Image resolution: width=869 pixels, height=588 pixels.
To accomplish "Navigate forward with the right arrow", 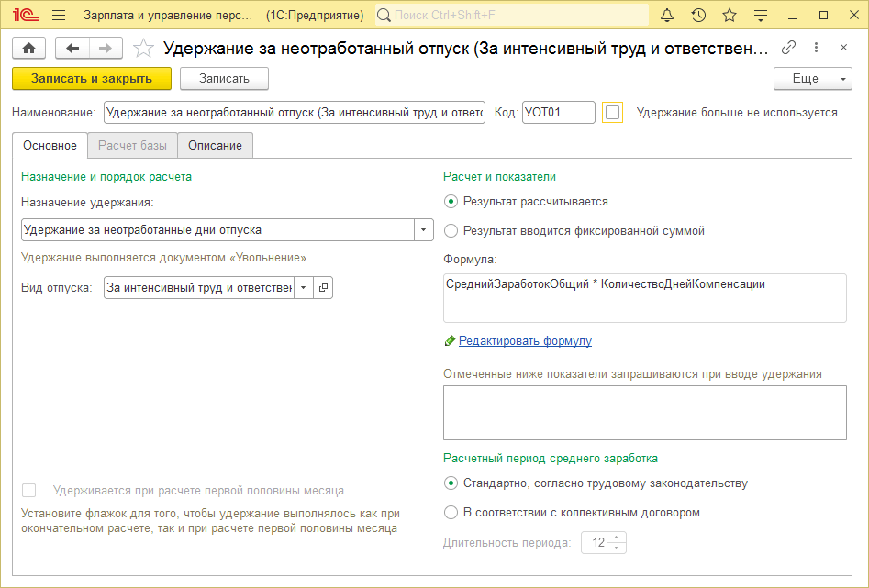I will (x=106, y=49).
